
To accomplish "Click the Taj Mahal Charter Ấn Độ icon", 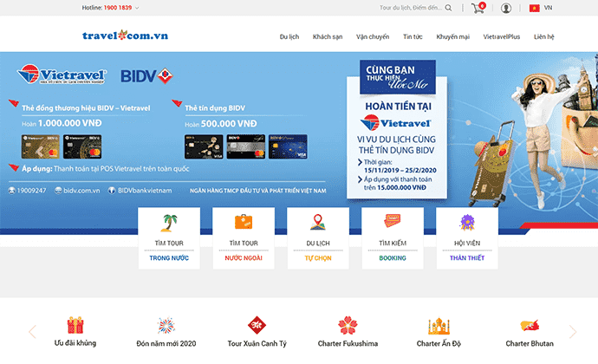I will pyautogui.click(x=439, y=326).
